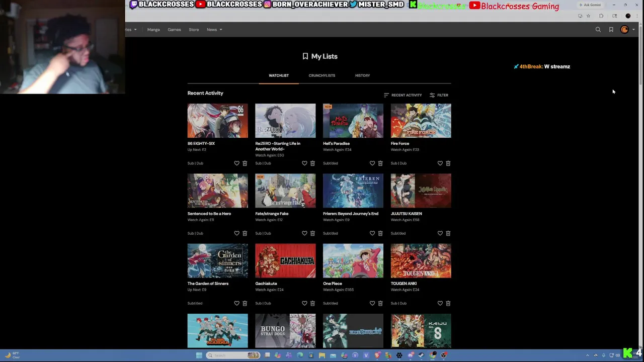Open the Frieren thumbnail
Screen dimensions: 644x362
[353, 191]
